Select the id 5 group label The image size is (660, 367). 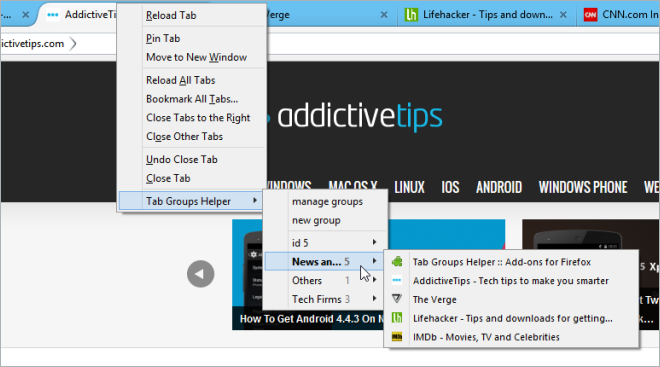pos(300,243)
